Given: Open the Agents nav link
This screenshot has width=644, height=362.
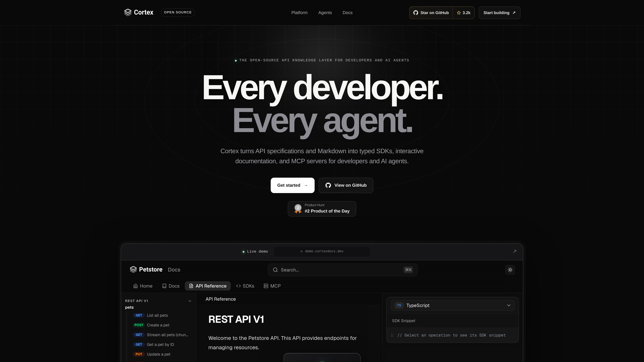Looking at the screenshot, I should [325, 13].
